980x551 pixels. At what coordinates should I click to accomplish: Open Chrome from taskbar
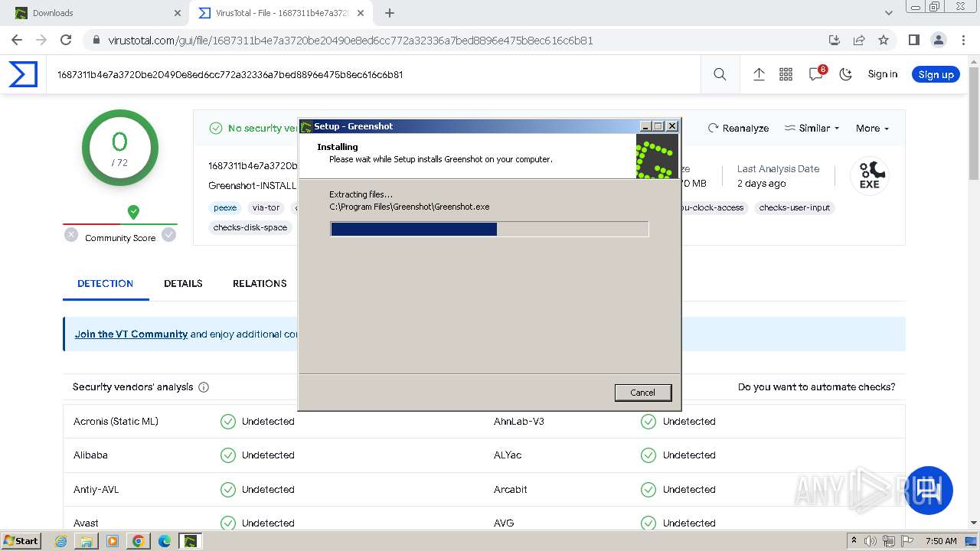tap(139, 541)
